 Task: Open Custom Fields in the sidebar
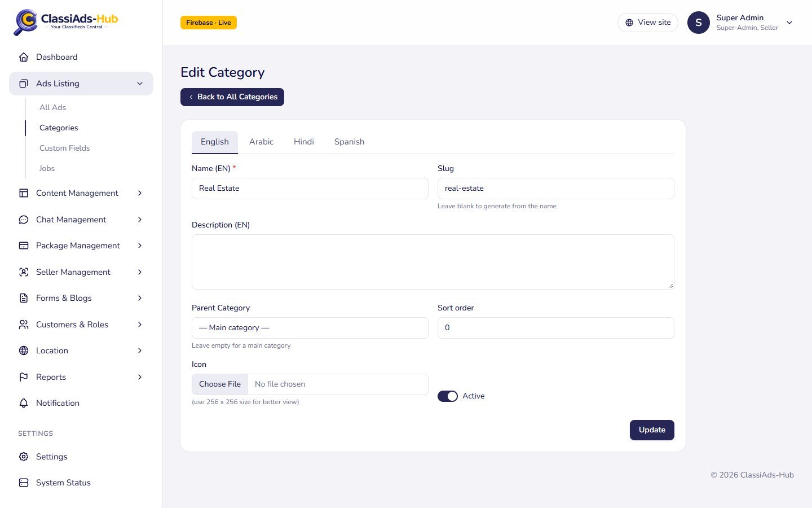[65, 148]
